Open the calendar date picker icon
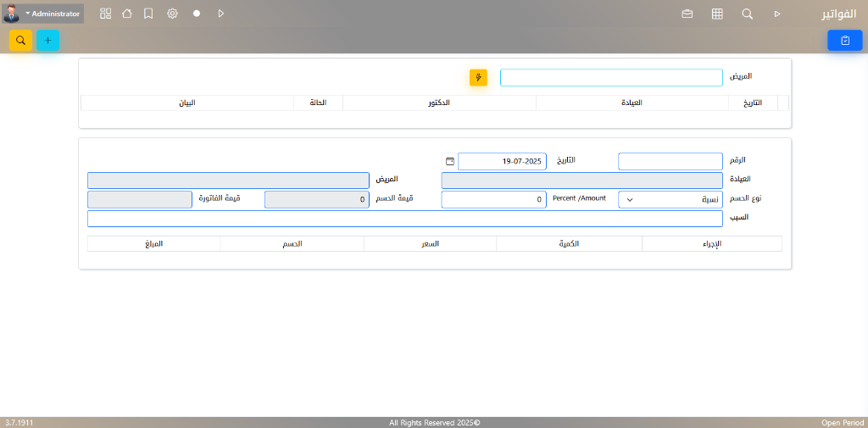Screen dimensions: 868x428 (x=450, y=161)
